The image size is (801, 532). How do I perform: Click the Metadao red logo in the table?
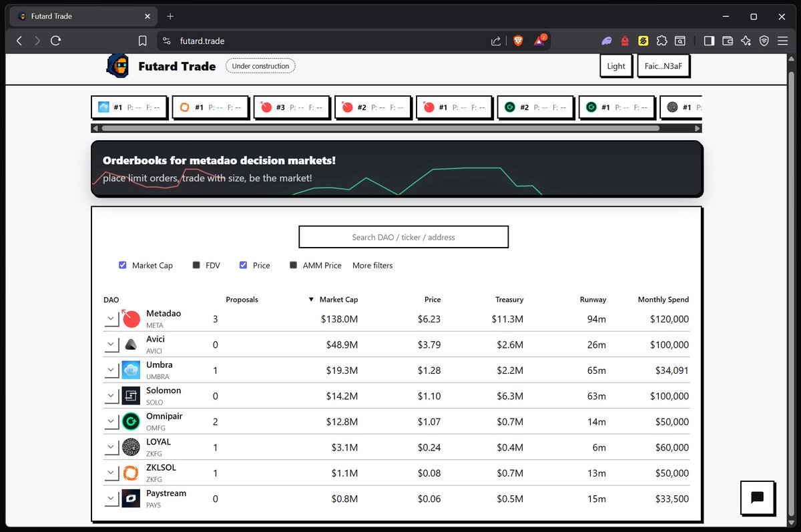coord(131,319)
